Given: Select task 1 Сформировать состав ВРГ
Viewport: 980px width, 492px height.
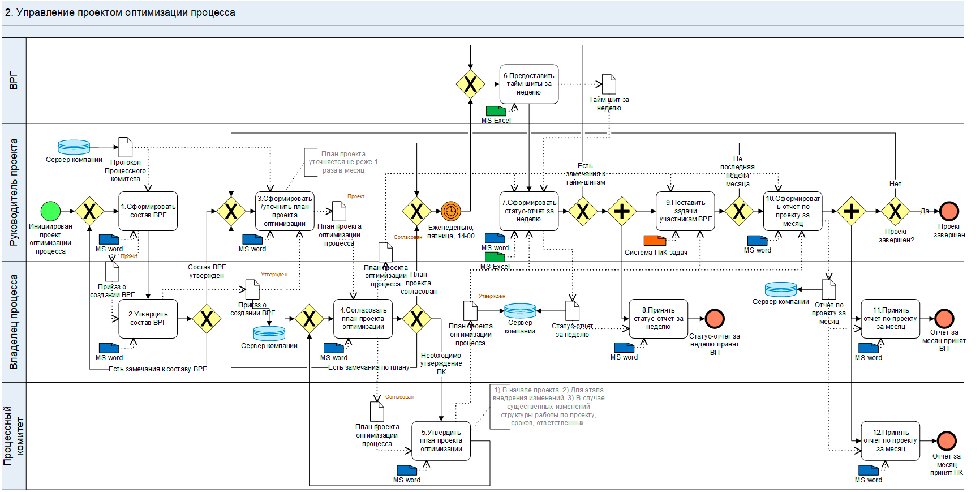Looking at the screenshot, I should [148, 211].
